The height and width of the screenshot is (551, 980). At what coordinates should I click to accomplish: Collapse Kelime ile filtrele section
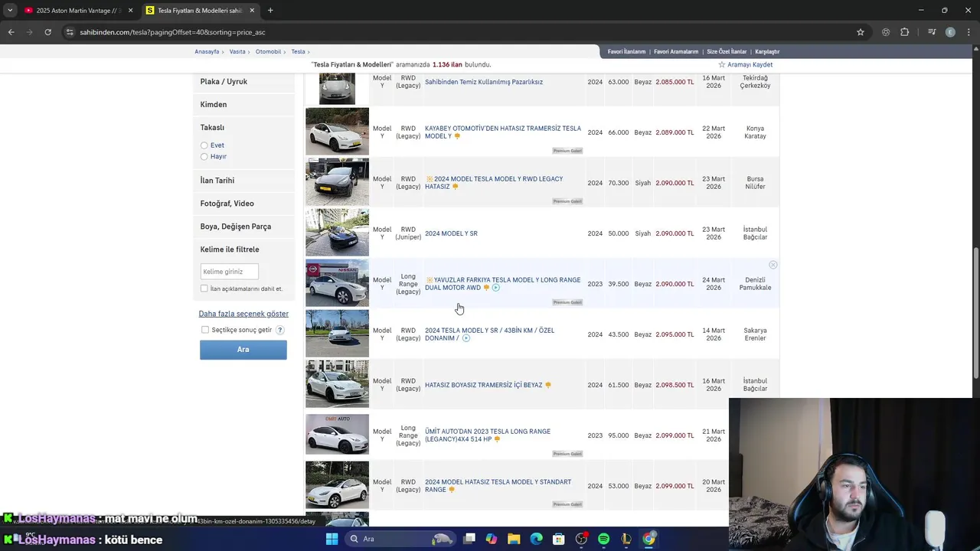pyautogui.click(x=243, y=249)
